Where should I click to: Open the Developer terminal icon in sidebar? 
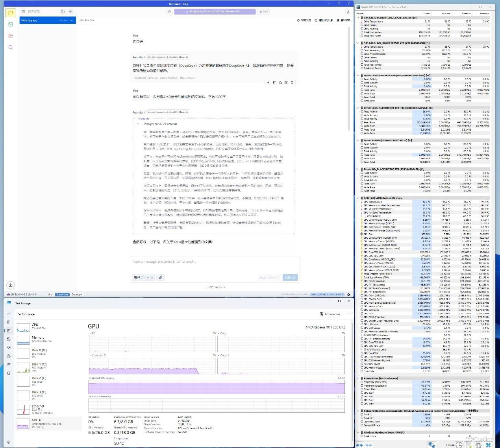coord(11,24)
